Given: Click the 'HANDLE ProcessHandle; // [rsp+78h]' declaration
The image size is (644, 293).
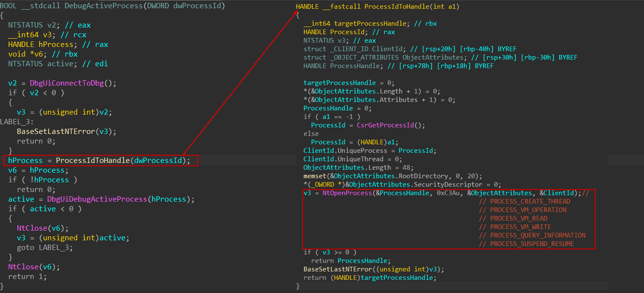Looking at the screenshot, I should [399, 66].
